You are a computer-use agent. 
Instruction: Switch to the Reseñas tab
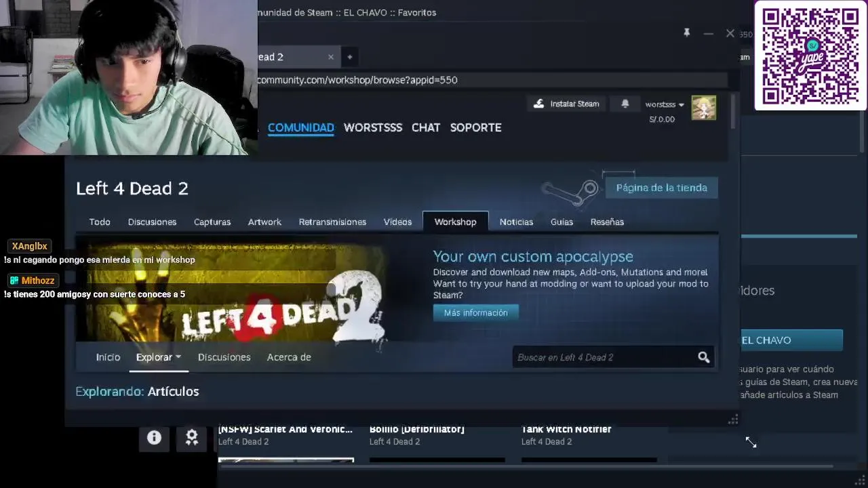tap(607, 222)
